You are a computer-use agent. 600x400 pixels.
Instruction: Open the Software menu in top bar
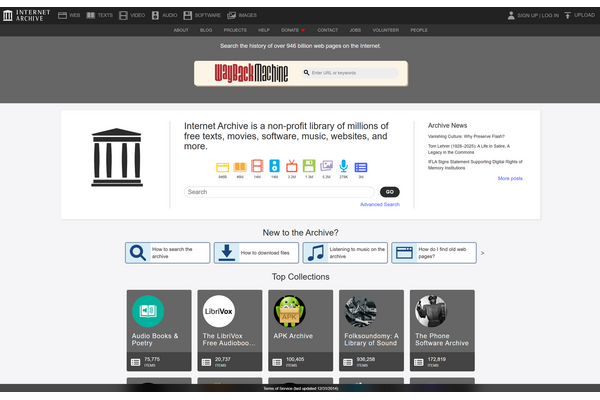tap(202, 15)
